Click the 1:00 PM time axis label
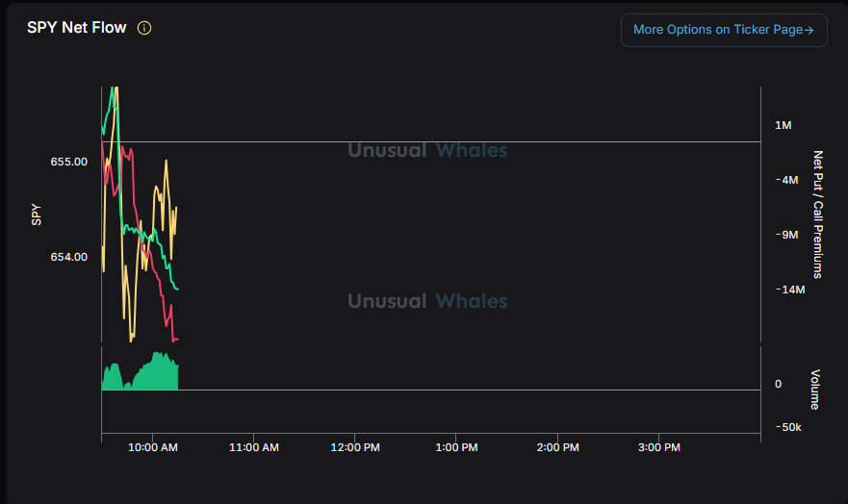The height and width of the screenshot is (504, 848). tap(456, 447)
